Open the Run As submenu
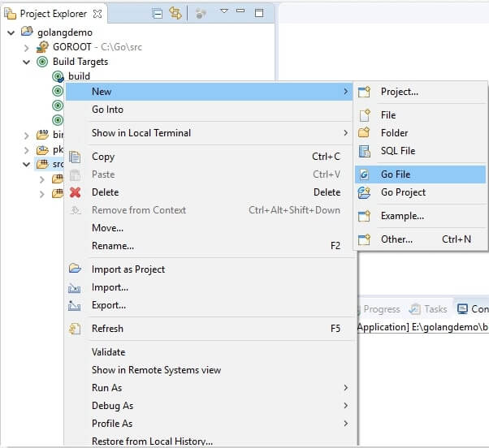The height and width of the screenshot is (448, 489). click(106, 388)
